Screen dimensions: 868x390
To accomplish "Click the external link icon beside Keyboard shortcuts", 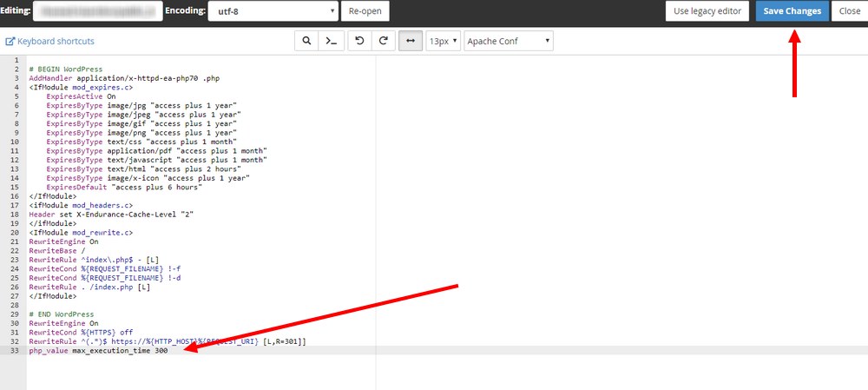I will click(10, 42).
